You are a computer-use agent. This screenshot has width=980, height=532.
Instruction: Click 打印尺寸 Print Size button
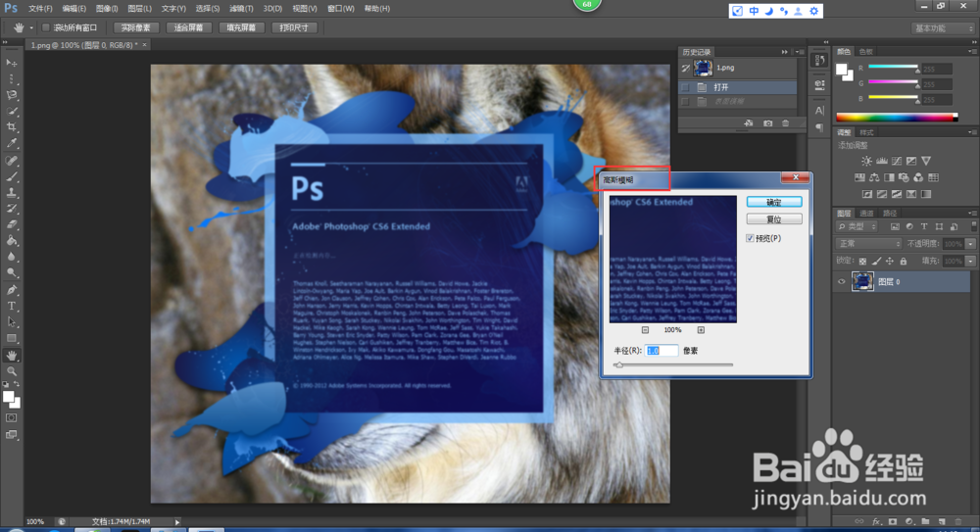(294, 27)
